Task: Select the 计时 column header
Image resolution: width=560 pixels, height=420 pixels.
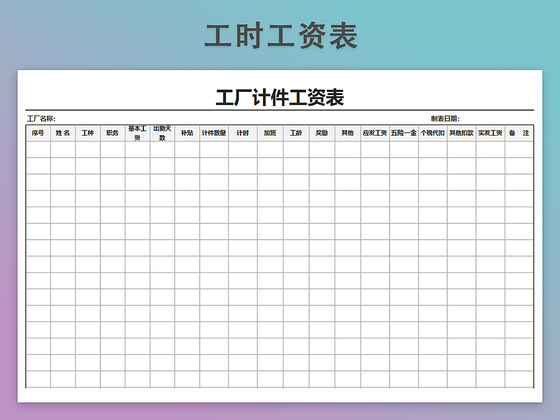Action: pyautogui.click(x=243, y=133)
